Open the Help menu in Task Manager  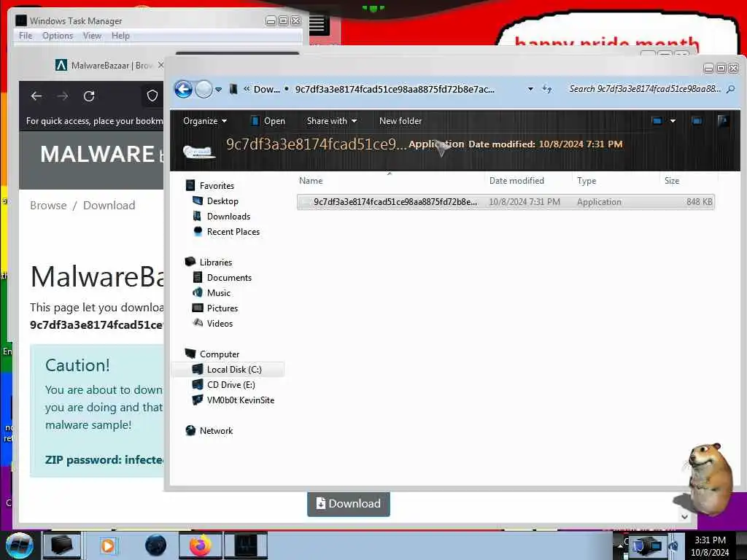coord(120,36)
